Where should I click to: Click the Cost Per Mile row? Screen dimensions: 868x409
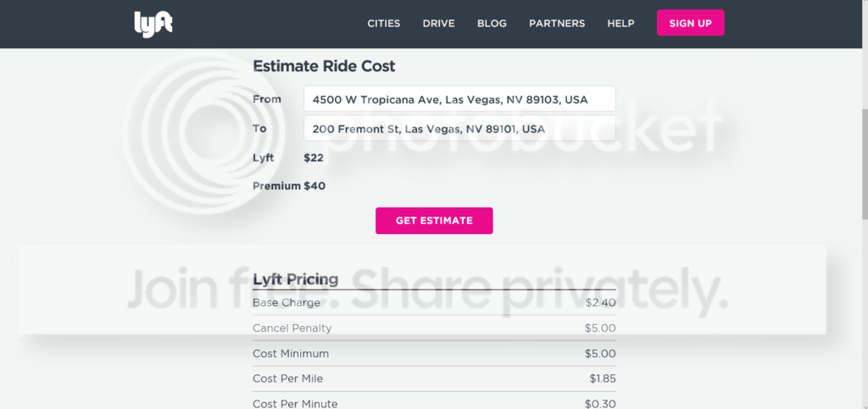(434, 378)
